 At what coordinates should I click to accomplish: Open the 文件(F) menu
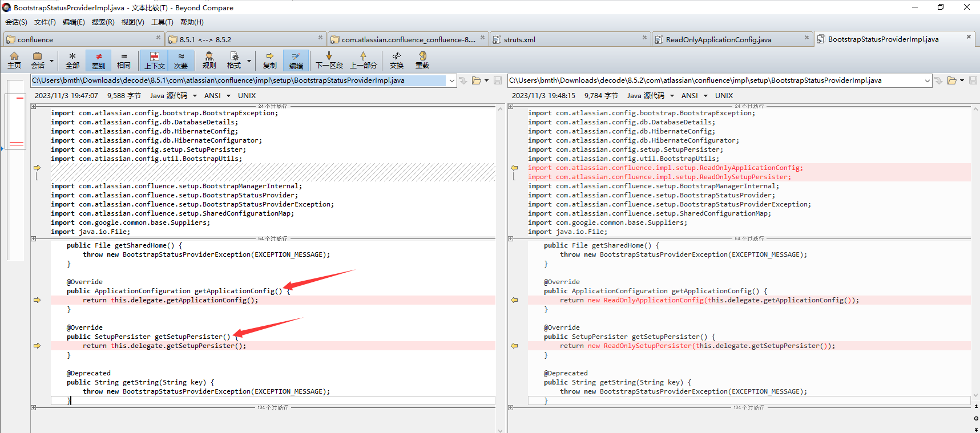pyautogui.click(x=45, y=22)
